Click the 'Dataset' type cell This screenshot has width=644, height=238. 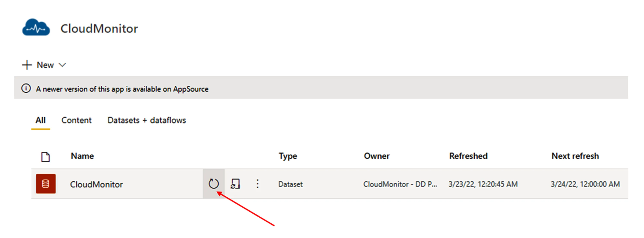coord(290,184)
